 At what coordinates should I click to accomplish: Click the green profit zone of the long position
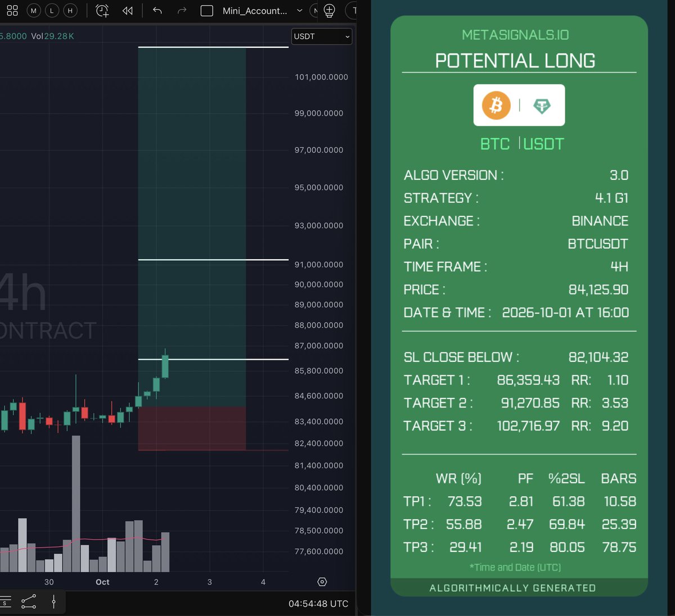(x=192, y=227)
